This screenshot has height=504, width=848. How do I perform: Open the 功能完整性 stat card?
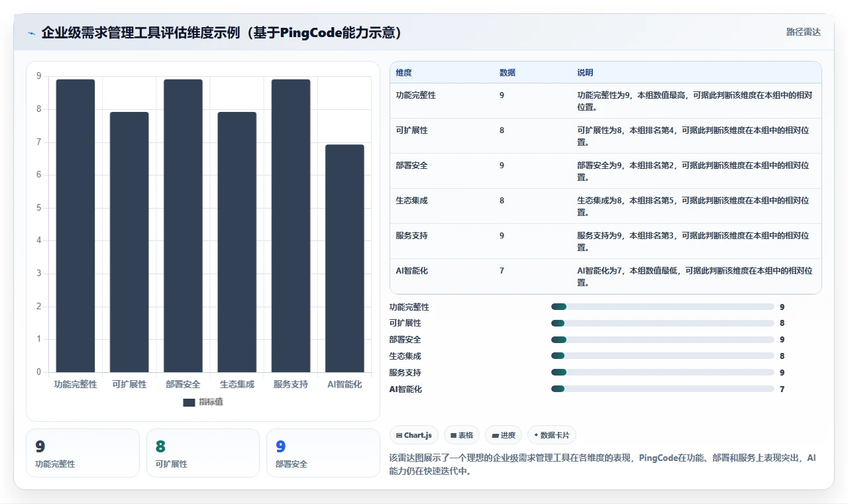83,453
